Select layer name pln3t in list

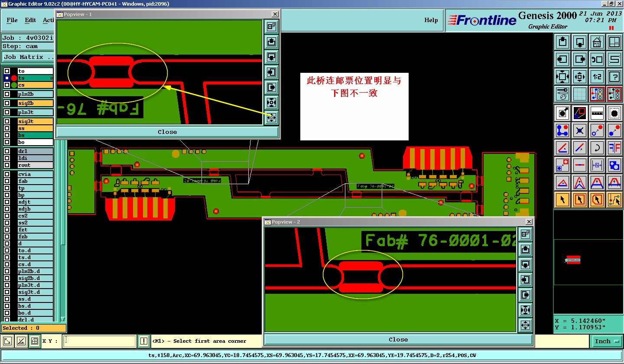coord(35,112)
